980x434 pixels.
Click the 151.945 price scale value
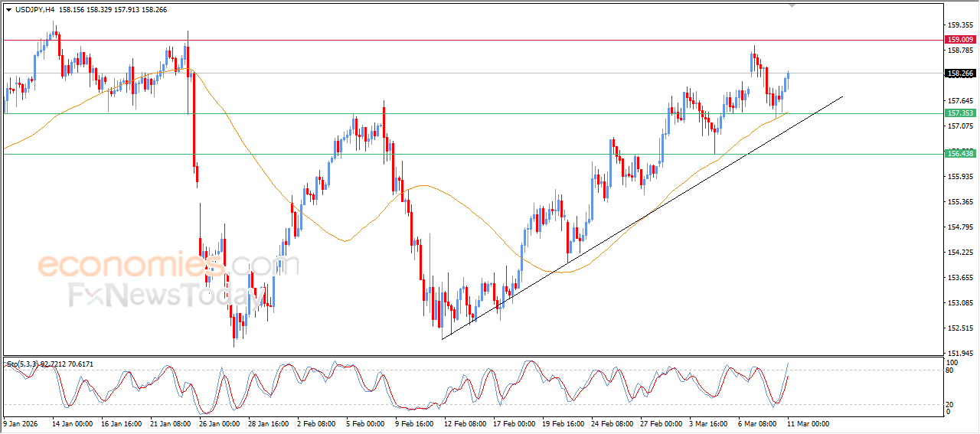(x=960, y=353)
